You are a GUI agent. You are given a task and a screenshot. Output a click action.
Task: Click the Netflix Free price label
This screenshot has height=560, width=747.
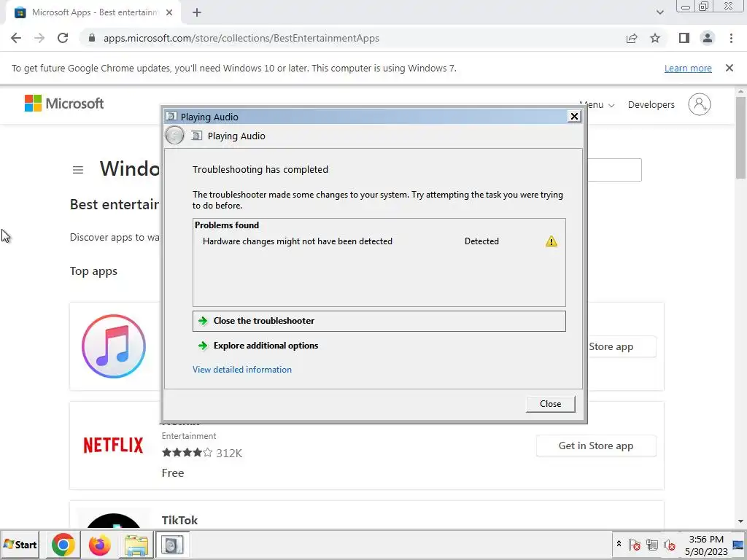pos(172,472)
